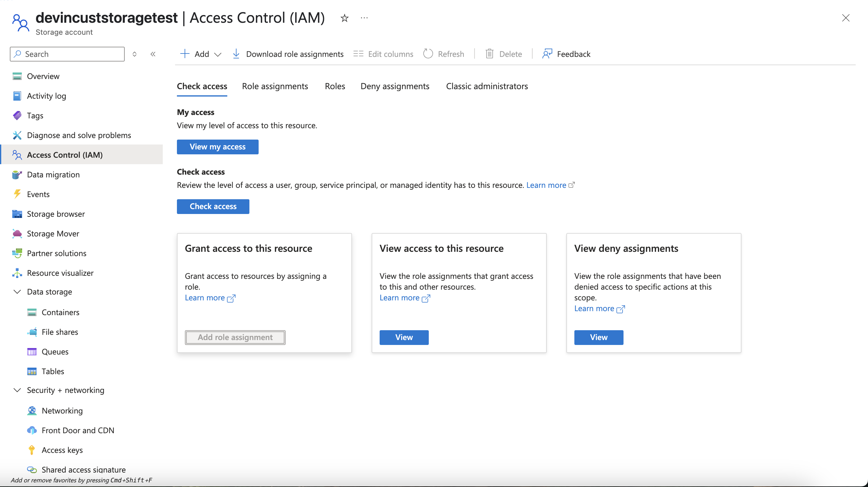The width and height of the screenshot is (868, 487).
Task: Open Front Door and CDN item
Action: [77, 430]
